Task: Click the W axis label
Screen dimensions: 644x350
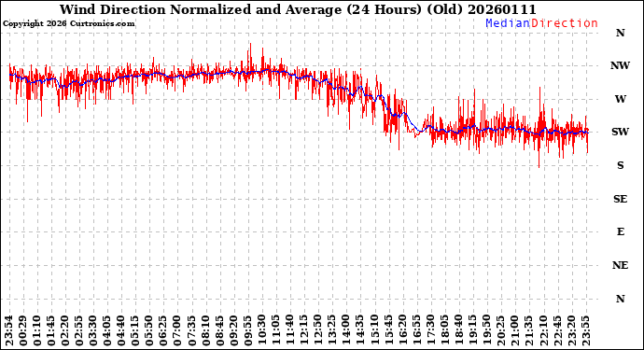Action: [620, 99]
